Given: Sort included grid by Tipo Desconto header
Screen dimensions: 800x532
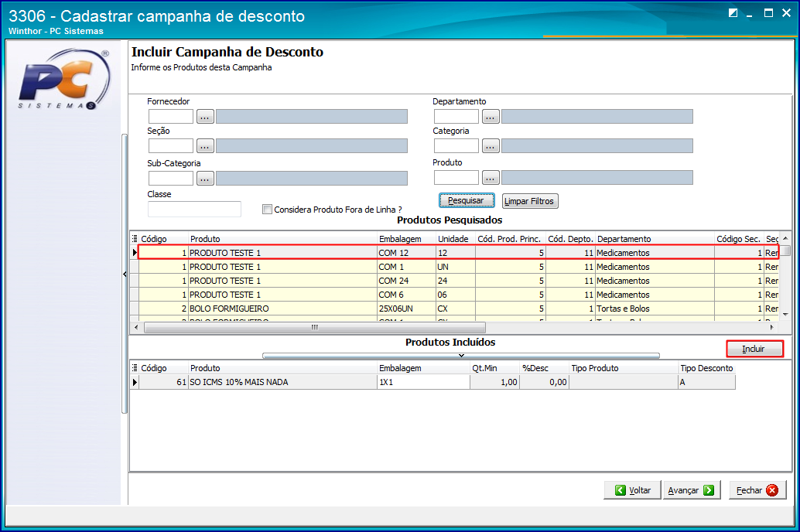Looking at the screenshot, I should click(x=706, y=368).
